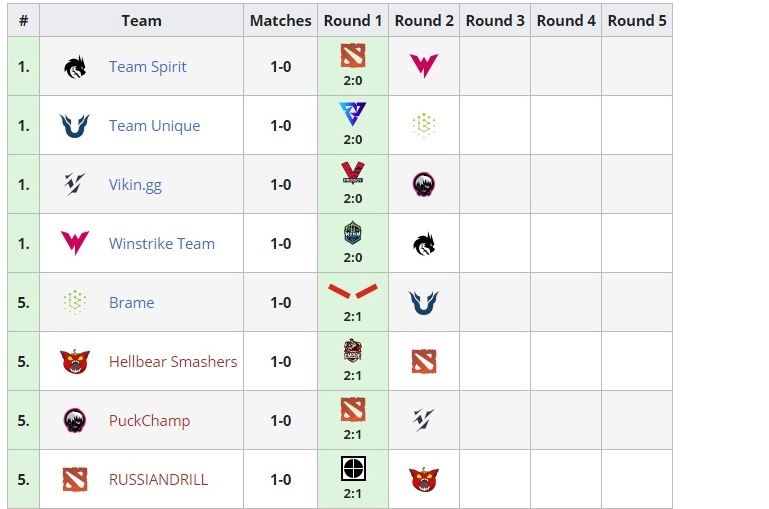This screenshot has height=509, width=769.
Task: Open the Team Spirit team link
Action: pos(148,67)
